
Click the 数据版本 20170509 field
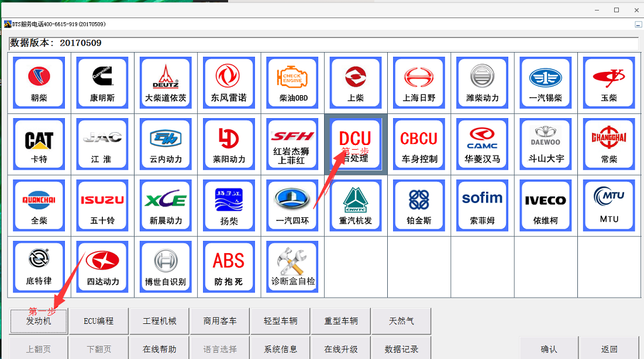(x=323, y=43)
